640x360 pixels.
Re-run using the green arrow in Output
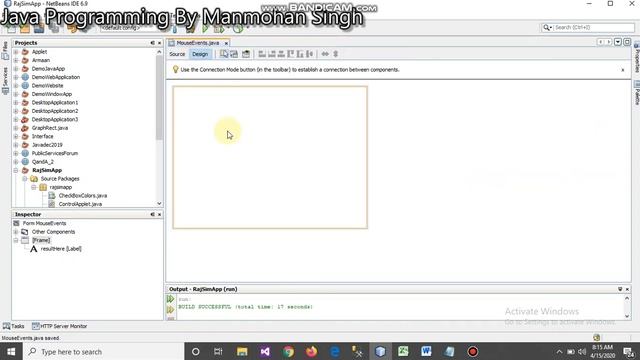171,299
